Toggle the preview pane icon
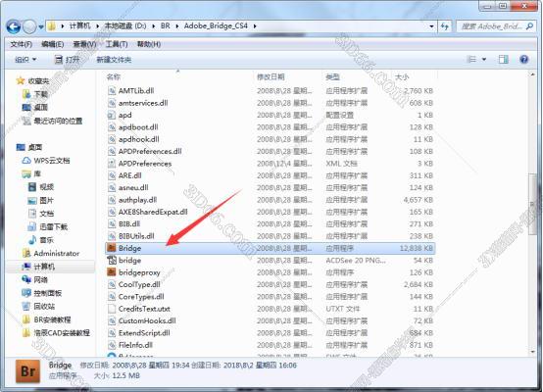This screenshot has width=543, height=392. click(504, 60)
